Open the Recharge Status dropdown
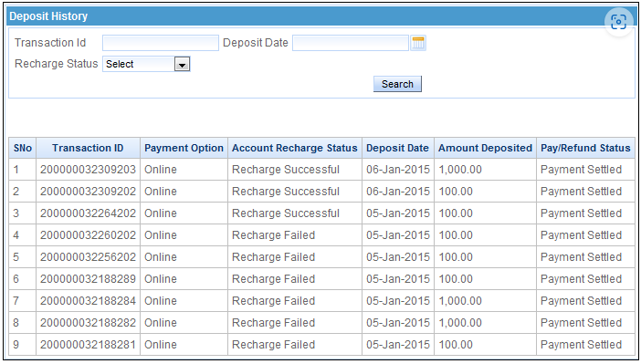 (x=146, y=64)
